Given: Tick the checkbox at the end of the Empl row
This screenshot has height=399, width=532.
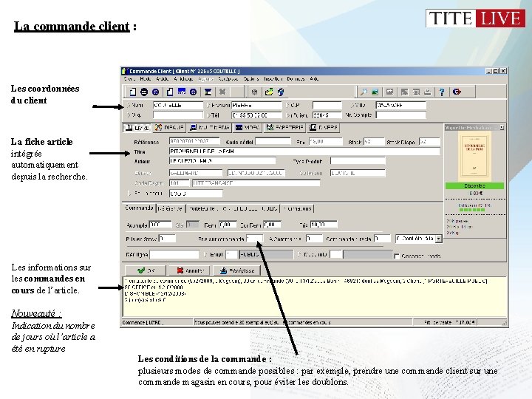Looking at the screenshot, I should click(x=397, y=256).
